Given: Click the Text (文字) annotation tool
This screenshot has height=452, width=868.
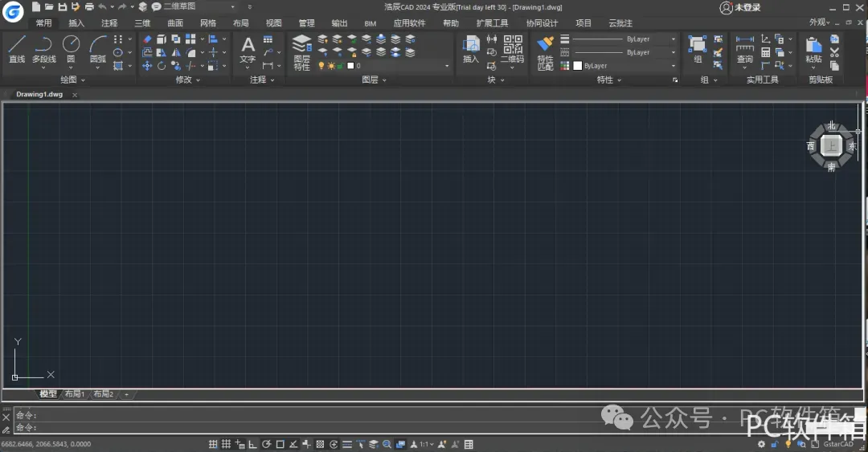Looking at the screenshot, I should click(248, 49).
